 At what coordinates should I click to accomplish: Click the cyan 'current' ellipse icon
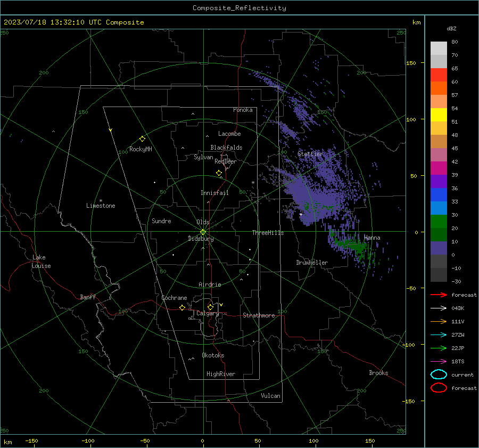pos(439,374)
